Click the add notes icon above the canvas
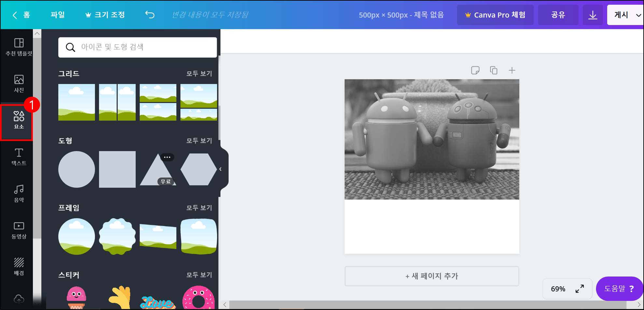This screenshot has width=644, height=310. pyautogui.click(x=475, y=70)
